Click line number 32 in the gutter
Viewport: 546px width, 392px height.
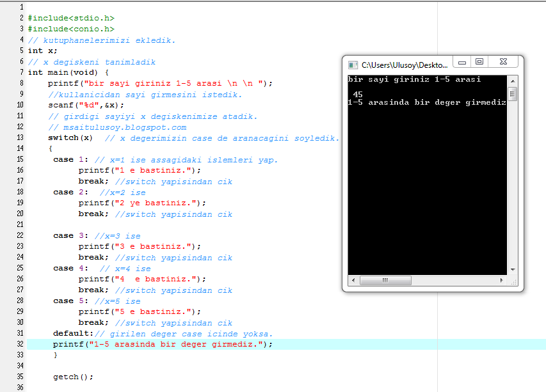coord(20,344)
